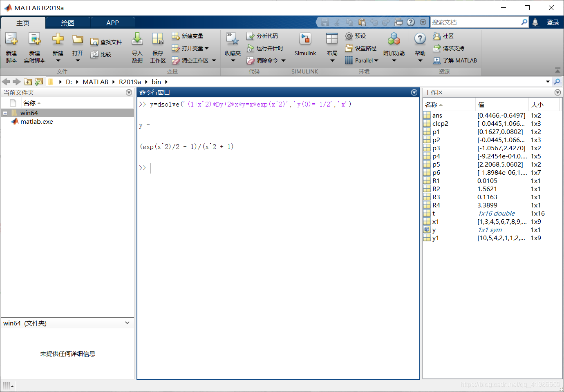Expand the win64 folder tree node
Screen dimensions: 564x392
coord(5,113)
